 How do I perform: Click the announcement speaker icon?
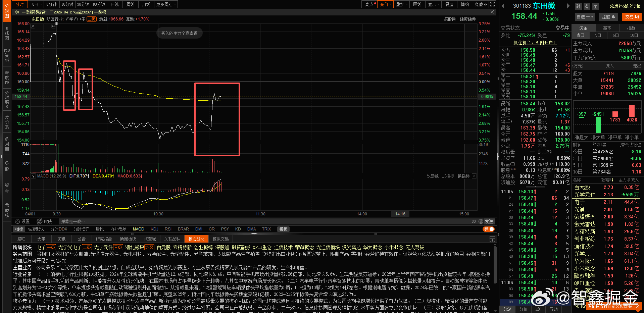coord(17,12)
